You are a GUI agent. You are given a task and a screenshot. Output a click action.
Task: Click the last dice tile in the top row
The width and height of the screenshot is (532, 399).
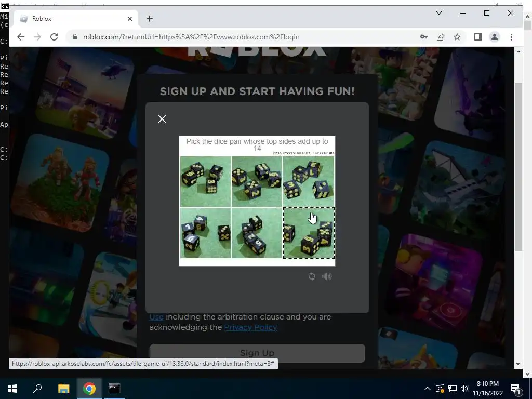click(309, 181)
